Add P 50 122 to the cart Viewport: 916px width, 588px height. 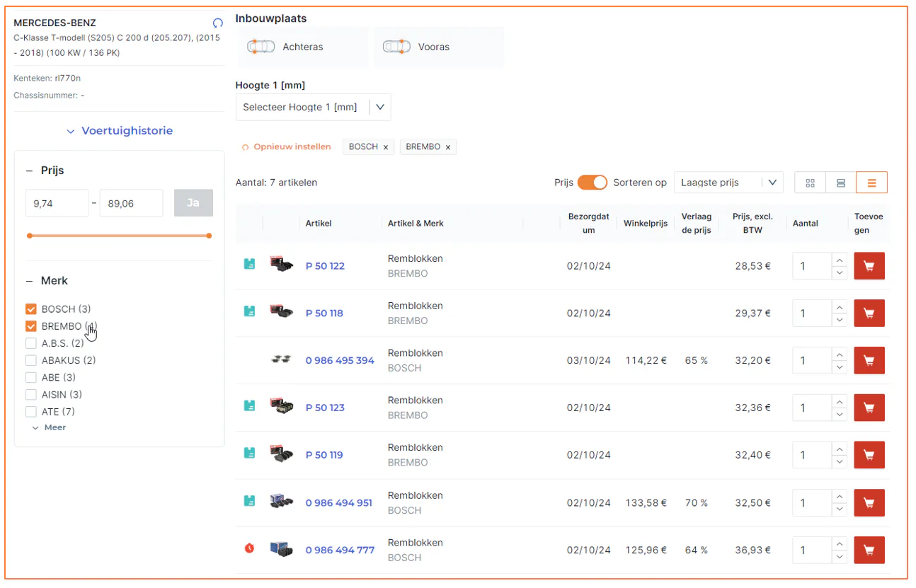coord(869,266)
